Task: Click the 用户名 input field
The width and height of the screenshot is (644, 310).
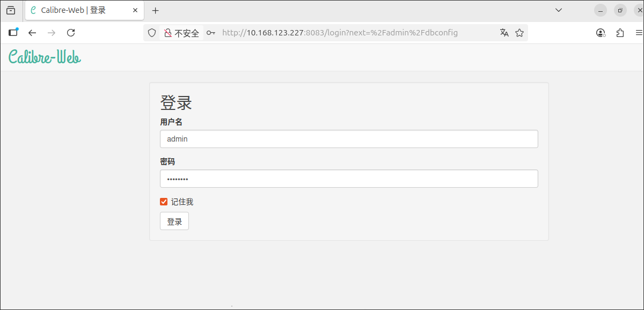Action: click(x=349, y=139)
